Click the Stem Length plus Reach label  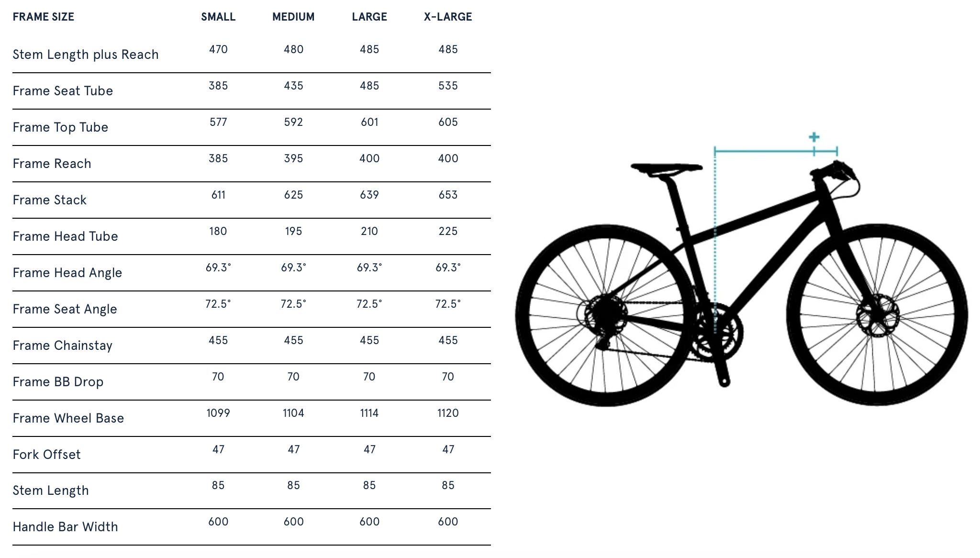(x=86, y=55)
